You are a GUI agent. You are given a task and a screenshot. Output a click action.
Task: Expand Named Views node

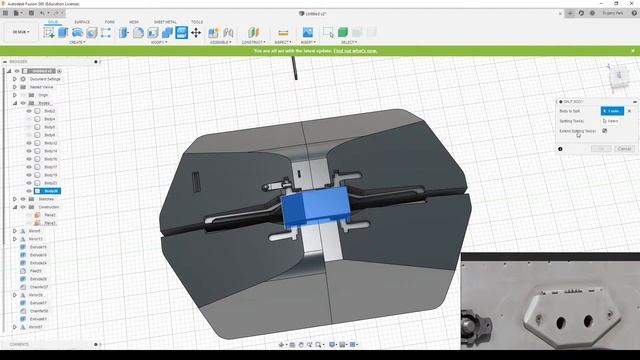pos(15,87)
